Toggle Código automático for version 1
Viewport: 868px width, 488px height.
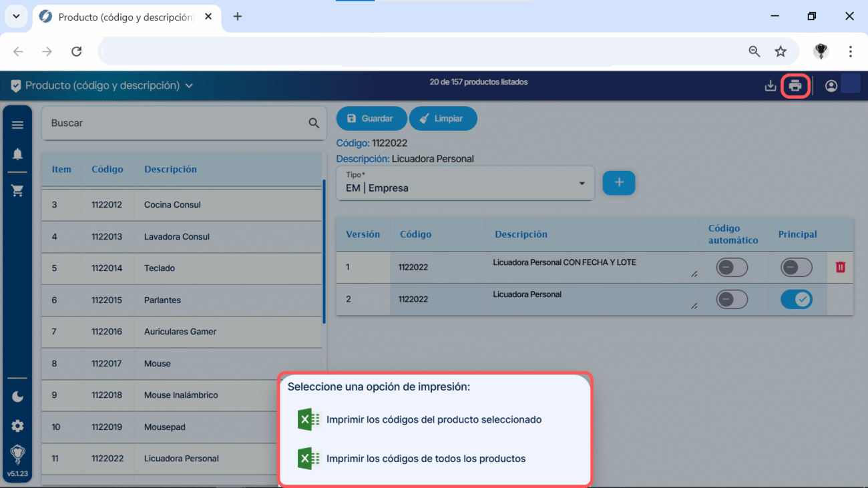(x=731, y=267)
